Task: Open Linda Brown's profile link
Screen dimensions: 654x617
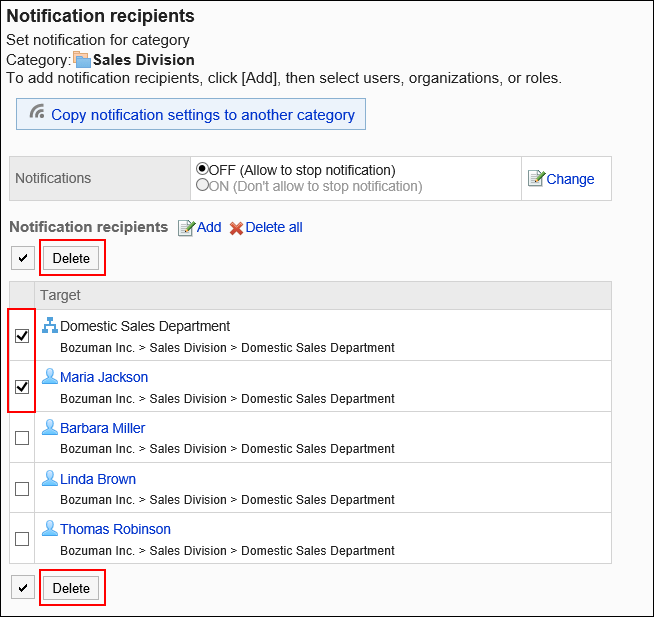Action: 98,479
